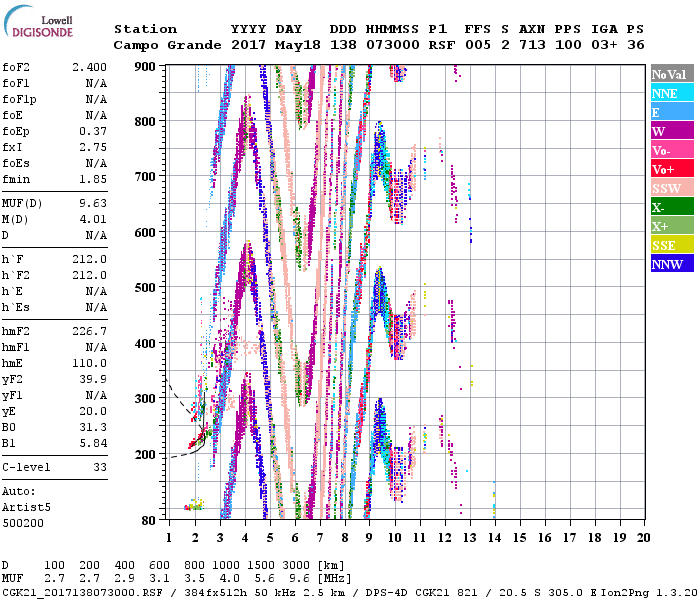This screenshot has height=600, width=700.
Task: Select the NNW blue legend swatch
Action: [x=668, y=264]
